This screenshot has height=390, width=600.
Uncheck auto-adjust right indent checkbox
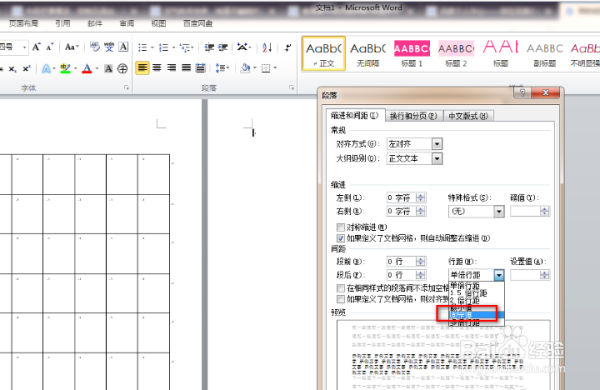[x=341, y=238]
